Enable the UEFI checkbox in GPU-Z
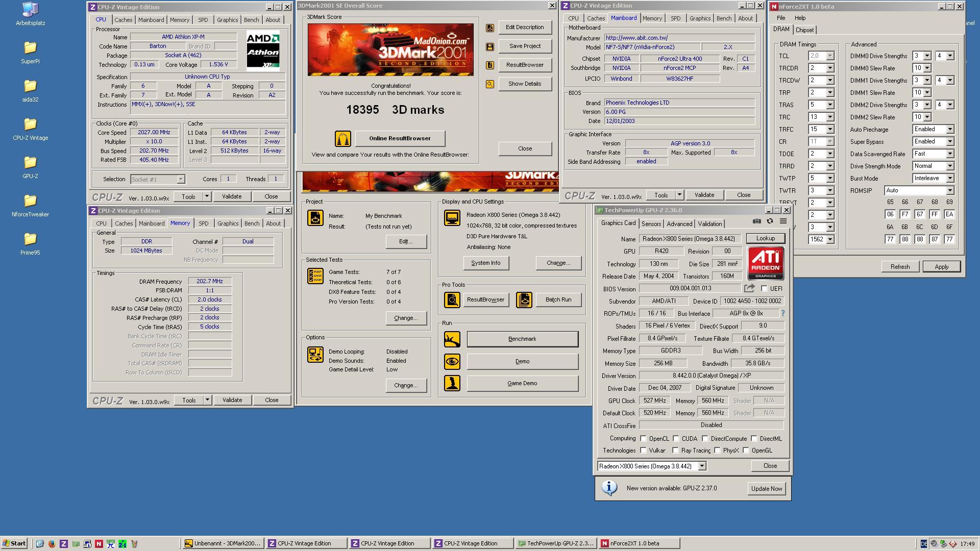This screenshot has width=980, height=551. (764, 289)
